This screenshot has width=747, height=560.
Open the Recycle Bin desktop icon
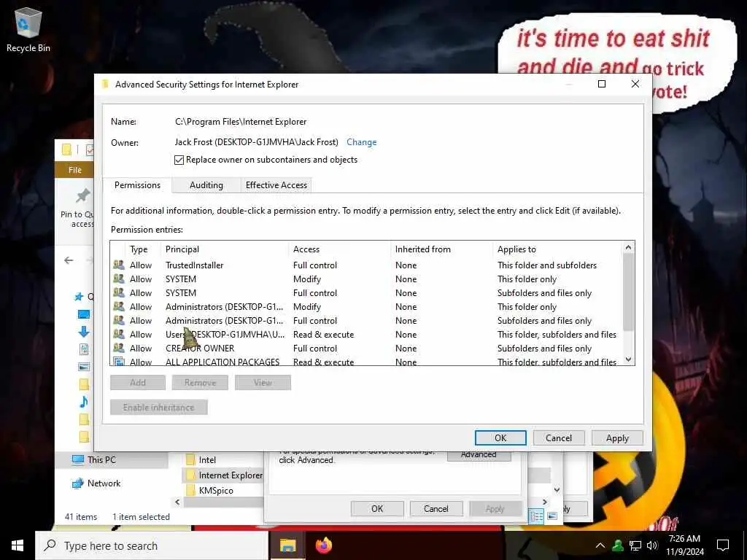tap(28, 29)
